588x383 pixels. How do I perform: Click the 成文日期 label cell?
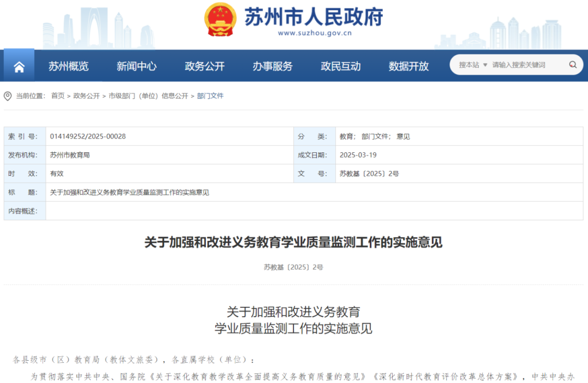pyautogui.click(x=315, y=155)
